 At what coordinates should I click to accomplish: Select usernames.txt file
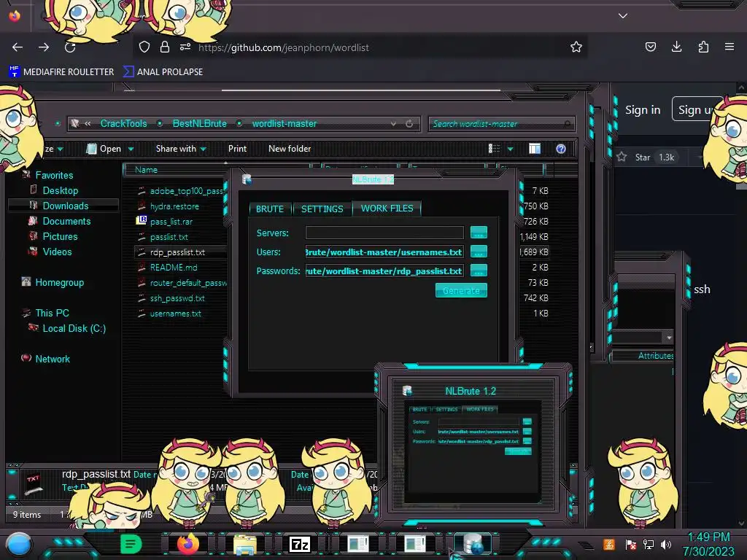[x=175, y=314]
